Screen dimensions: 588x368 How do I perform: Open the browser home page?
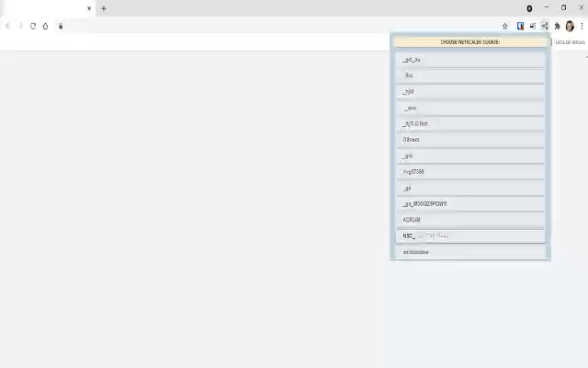tap(45, 26)
